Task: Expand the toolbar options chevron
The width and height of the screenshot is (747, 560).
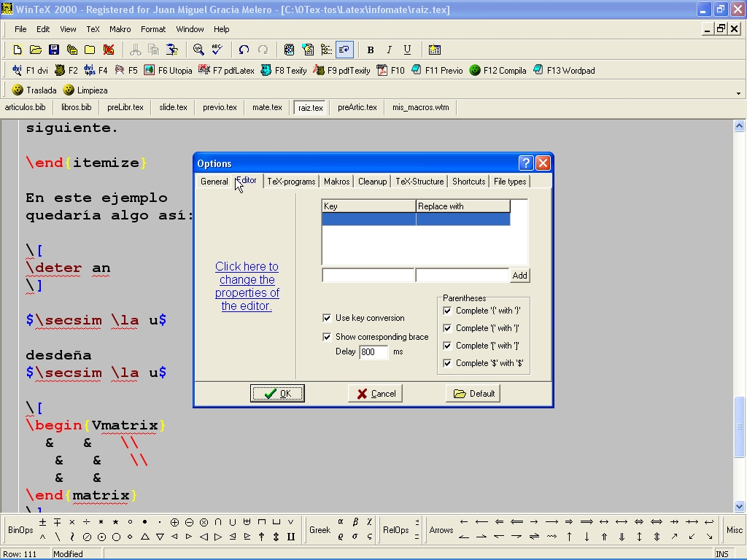Action: click(x=738, y=93)
